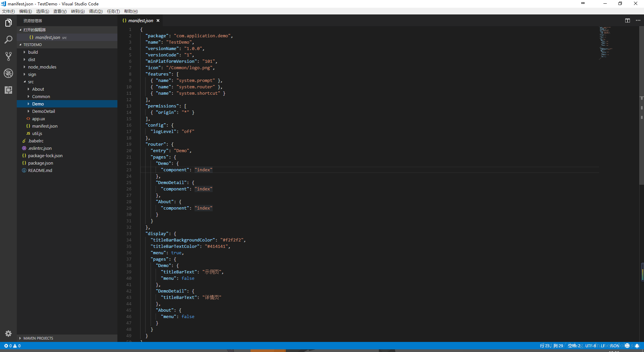Click the warnings count in status bar
The width and height of the screenshot is (644, 352).
[17, 346]
